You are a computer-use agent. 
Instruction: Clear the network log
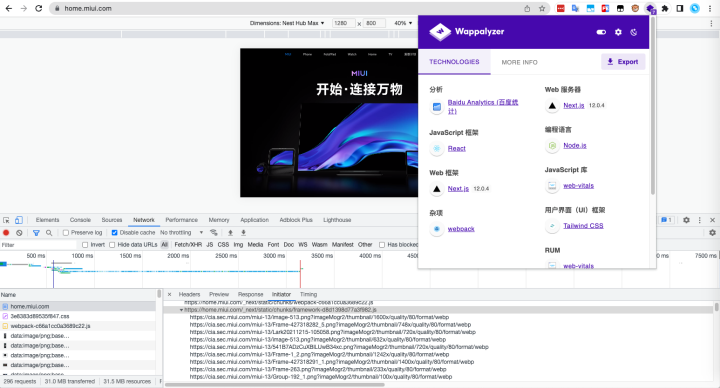coord(19,233)
